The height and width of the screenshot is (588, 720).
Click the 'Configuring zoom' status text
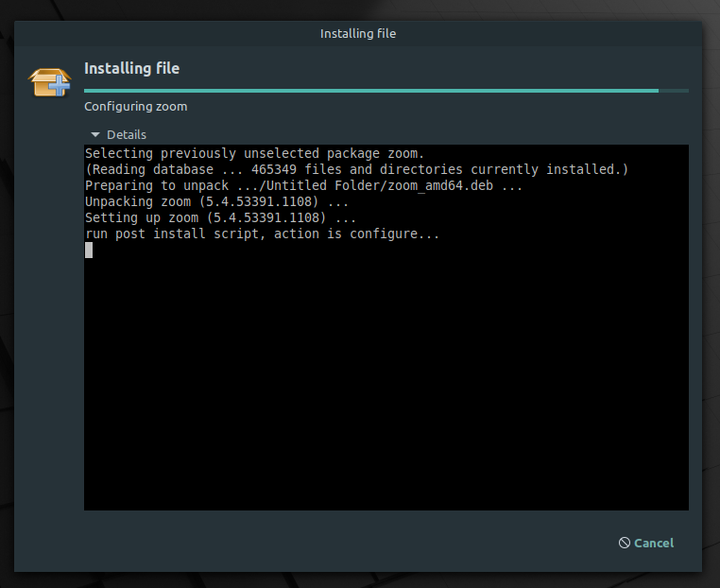[136, 107]
